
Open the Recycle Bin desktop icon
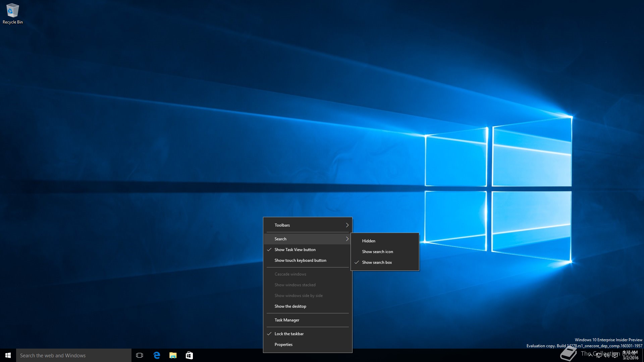13,14
